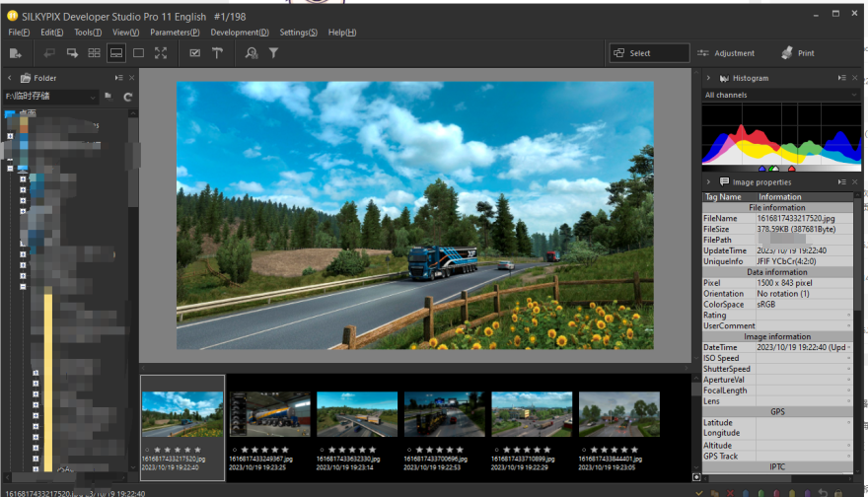The height and width of the screenshot is (497, 868).
Task: Click the yellow checkmark status bar icon
Action: 699,493
